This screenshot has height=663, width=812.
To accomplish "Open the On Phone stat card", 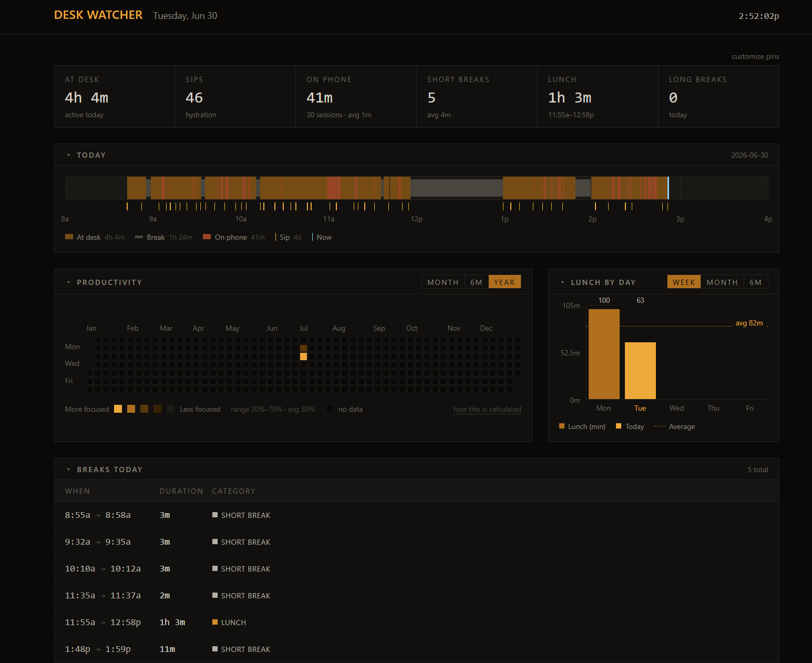I will coord(356,96).
